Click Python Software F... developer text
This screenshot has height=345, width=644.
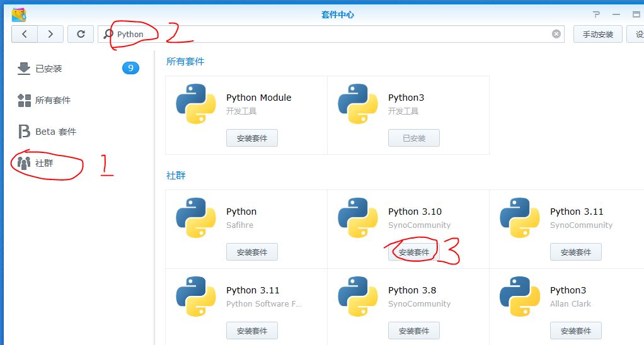coord(264,304)
